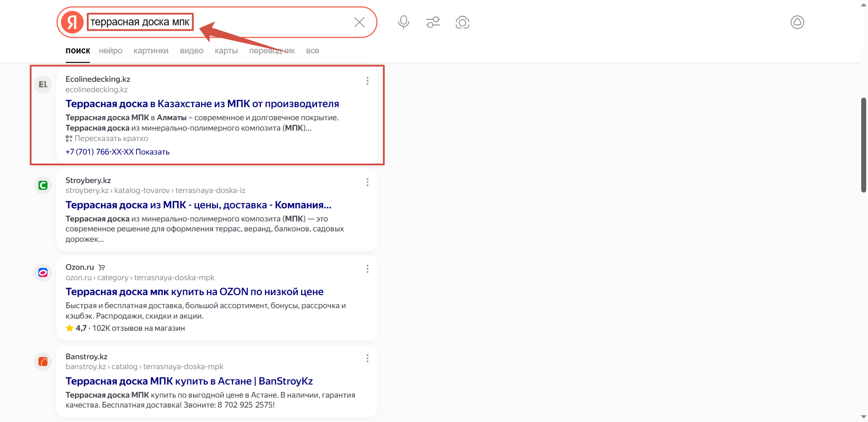Open the карты tab
The image size is (868, 422).
click(x=226, y=51)
